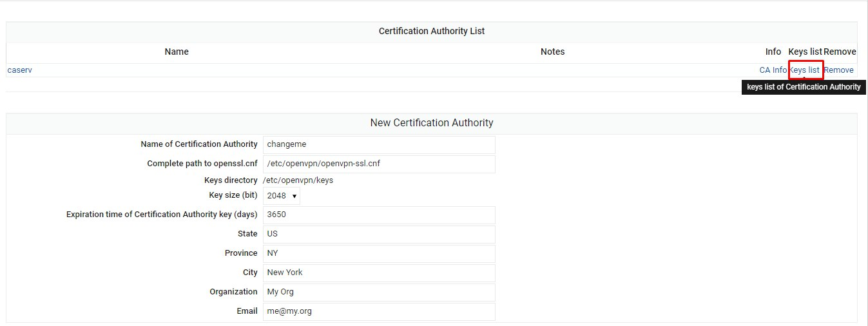Click the Organization field with My Org

pyautogui.click(x=379, y=292)
